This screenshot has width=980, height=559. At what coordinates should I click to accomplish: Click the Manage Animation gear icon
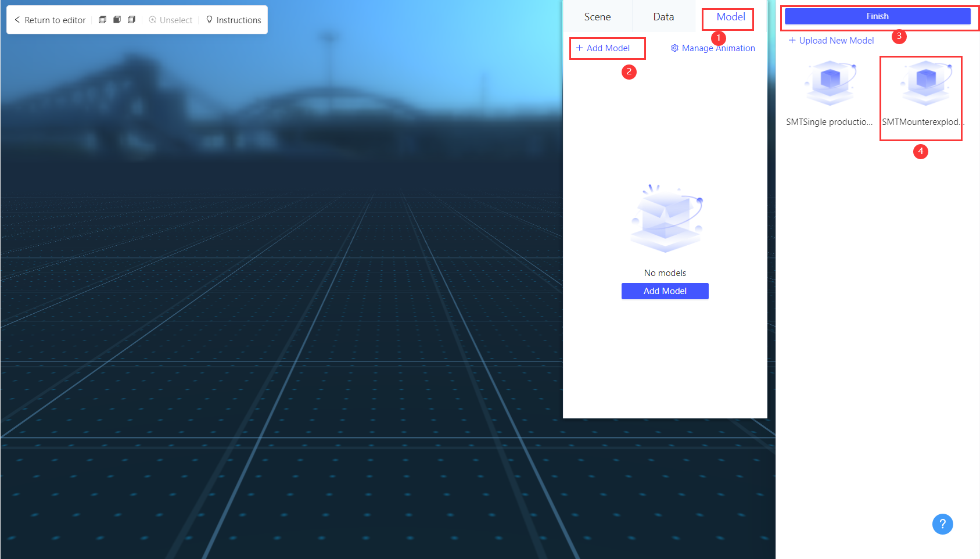(674, 48)
